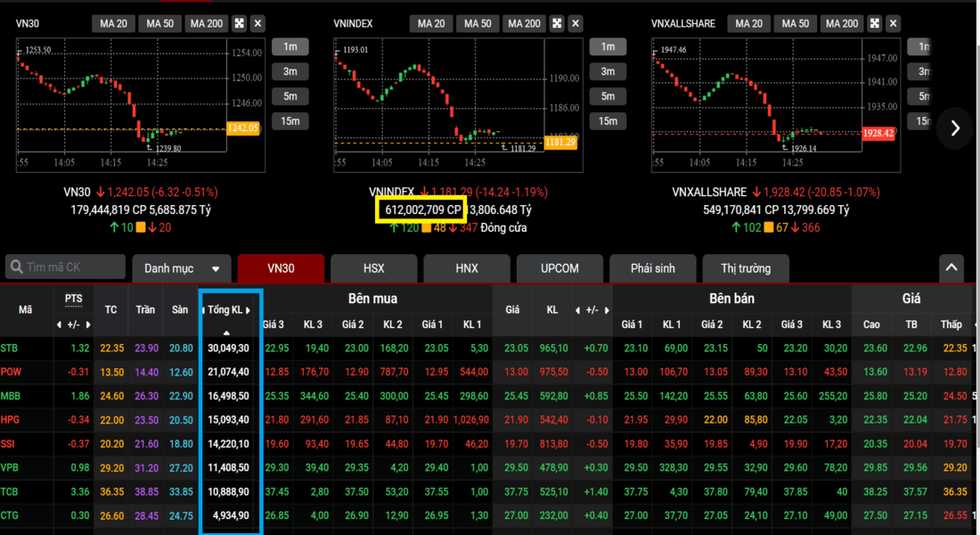Click the search magnifier icon
Viewport: 980px width, 535px height.
(x=16, y=267)
